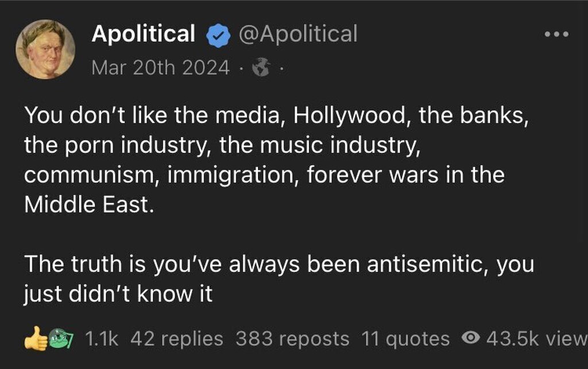Open the 11 quotes list
Viewport: 588px width, 369px height.
coord(405,339)
